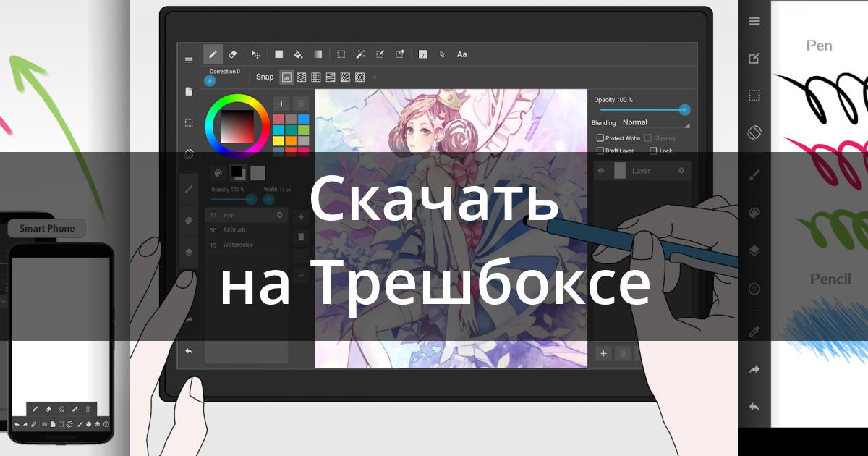
Task: Click layers icon in right-side screenshot sidebar
Action: coord(754,250)
